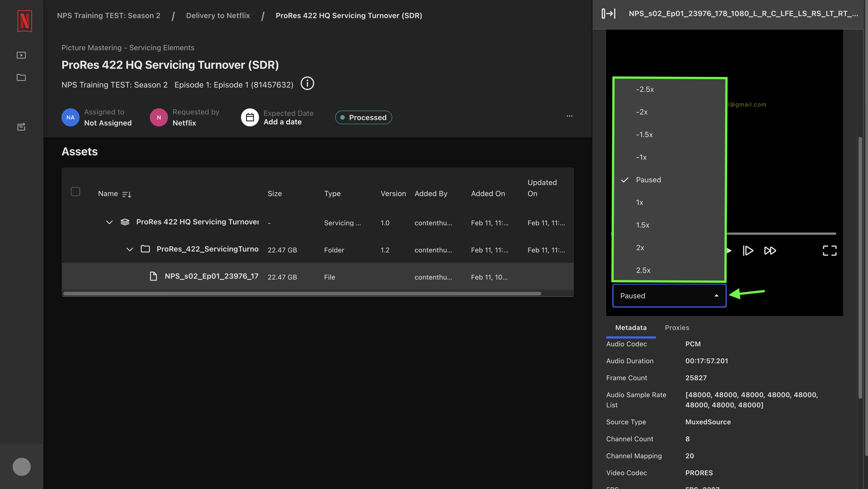This screenshot has height=489, width=868.
Task: Select -1x playback speed
Action: tap(670, 157)
